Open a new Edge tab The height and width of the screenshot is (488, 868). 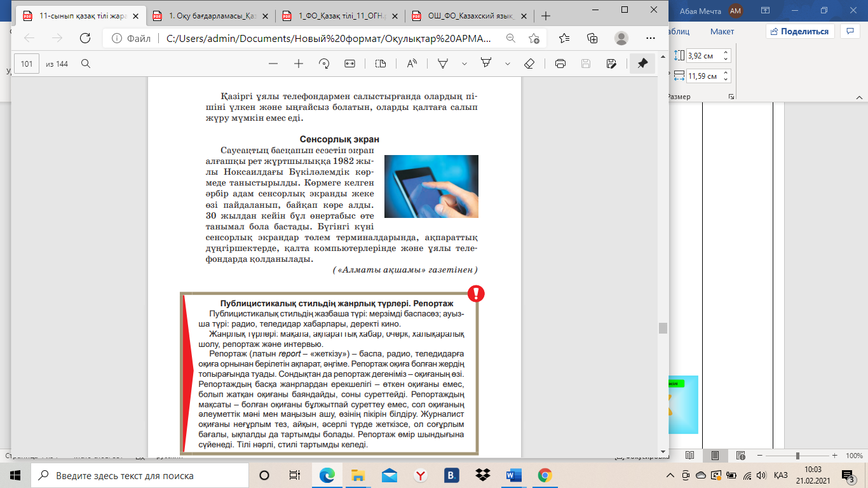545,16
